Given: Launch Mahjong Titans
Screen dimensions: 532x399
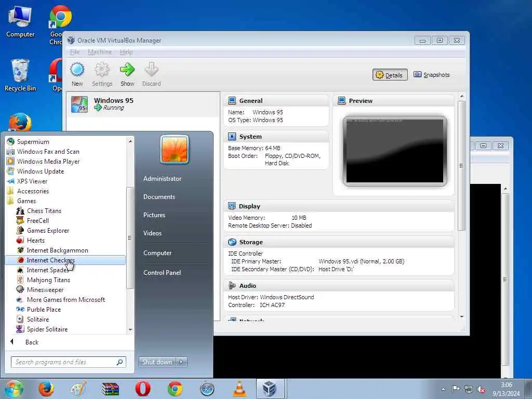Looking at the screenshot, I should tap(66, 280).
